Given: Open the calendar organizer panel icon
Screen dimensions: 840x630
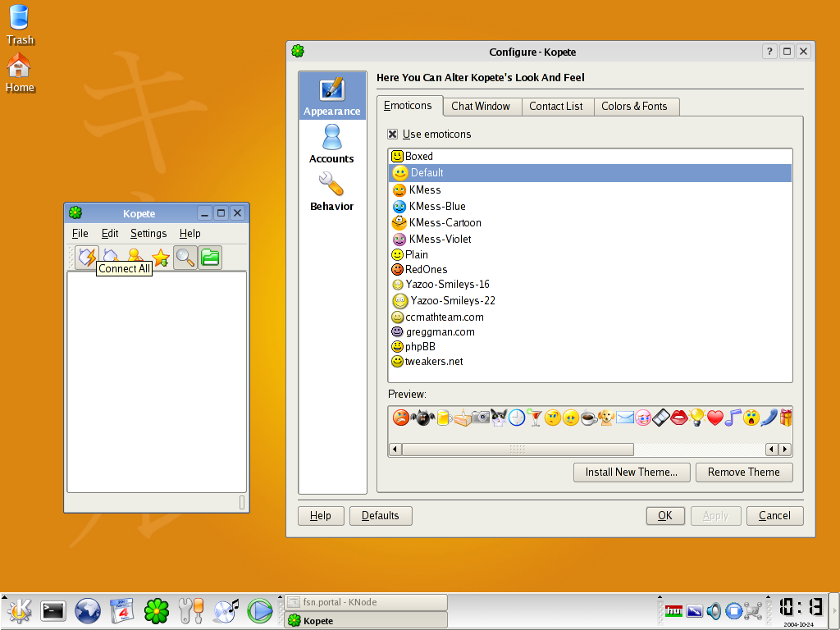Looking at the screenshot, I should click(122, 611).
